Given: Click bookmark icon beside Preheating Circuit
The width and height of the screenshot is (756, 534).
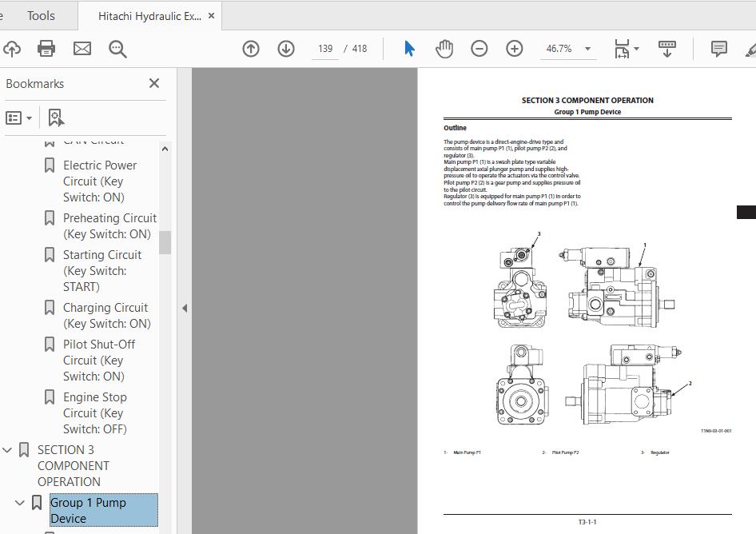Looking at the screenshot, I should click(50, 218).
